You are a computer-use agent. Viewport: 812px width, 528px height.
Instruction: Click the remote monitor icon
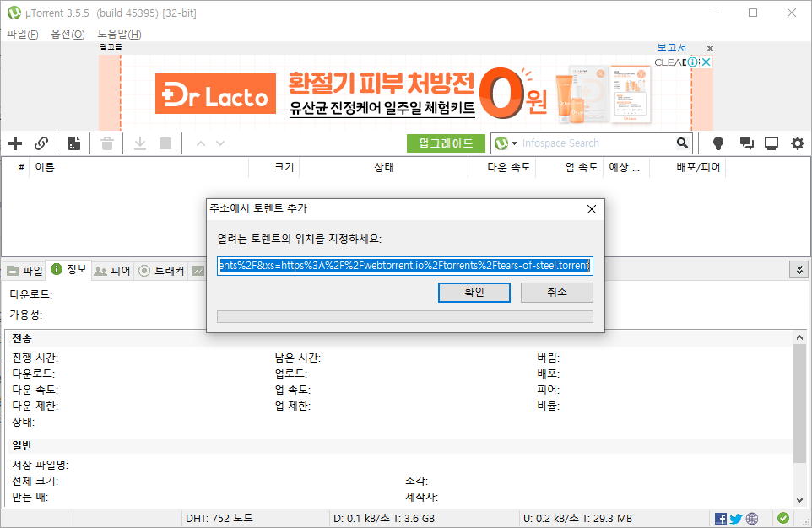click(x=771, y=143)
